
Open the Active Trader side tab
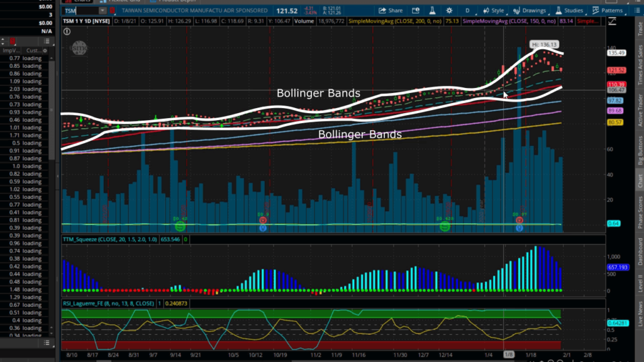point(640,110)
